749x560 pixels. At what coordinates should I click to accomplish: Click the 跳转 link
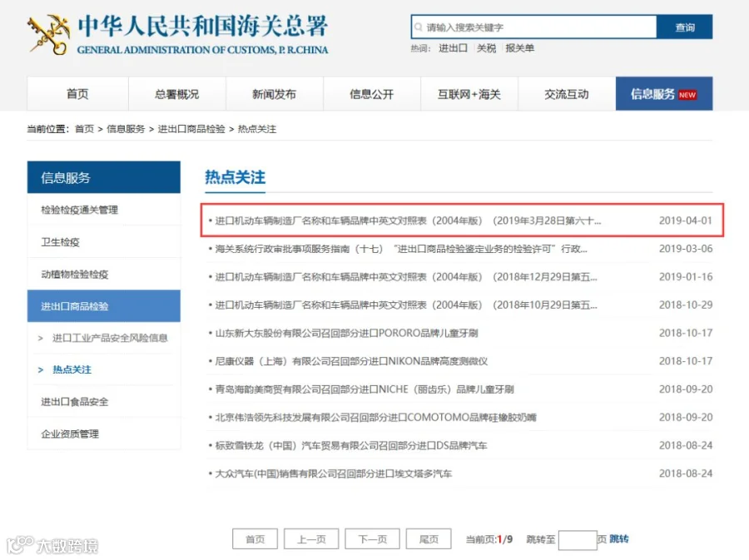(x=619, y=538)
